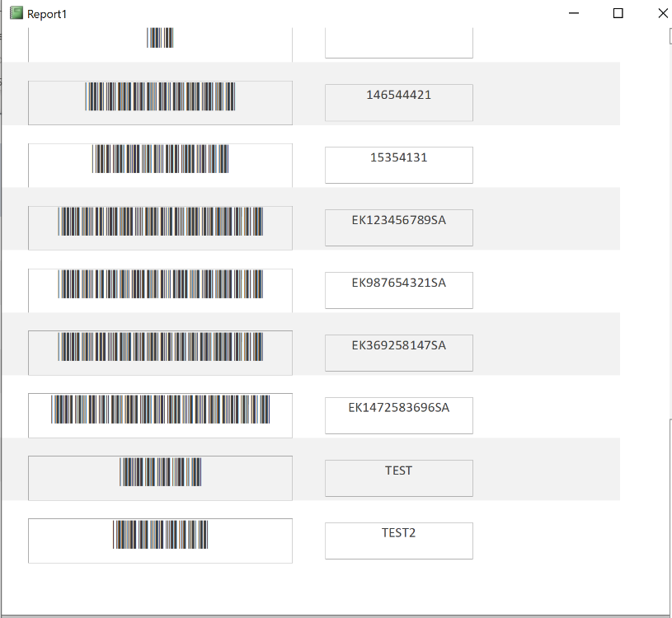Select the EK369258147SA barcode
This screenshot has height=618, width=672.
(x=160, y=346)
